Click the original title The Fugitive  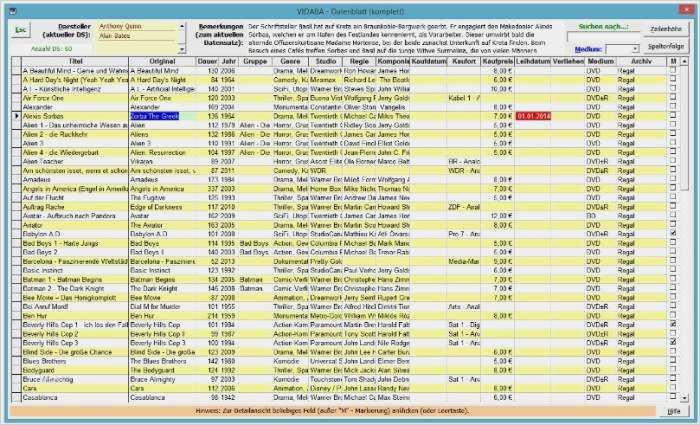pyautogui.click(x=147, y=198)
